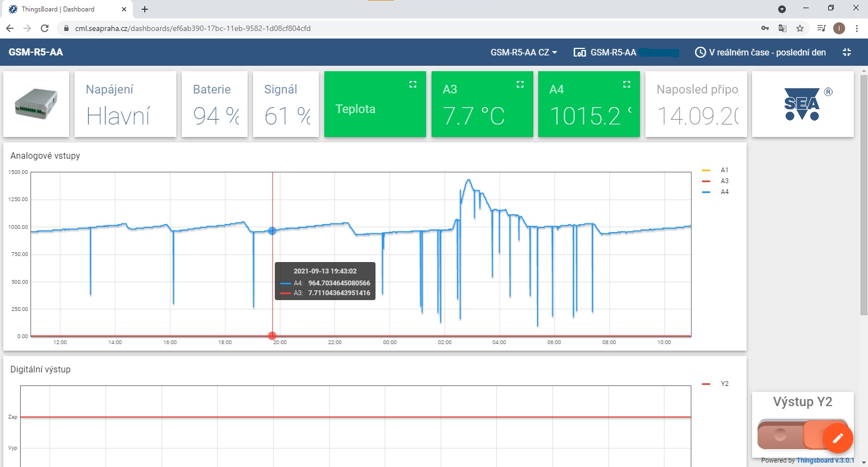
Task: Click the address bar URL
Action: click(x=193, y=28)
